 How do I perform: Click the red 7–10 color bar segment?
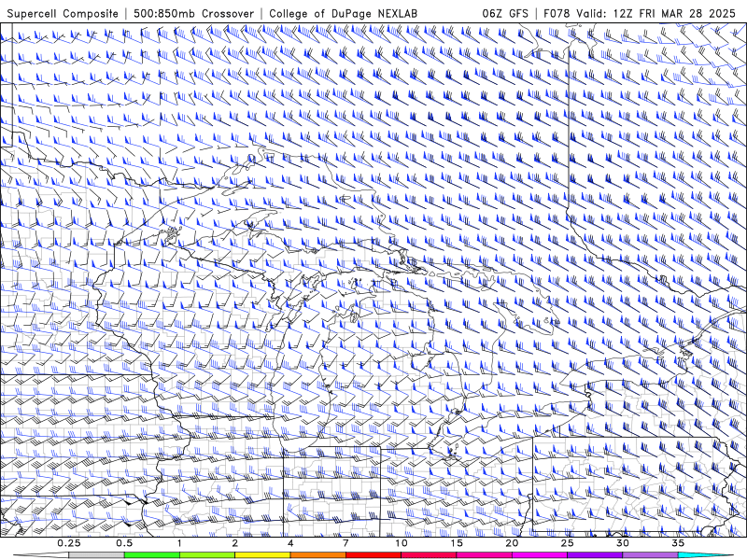(x=373, y=555)
